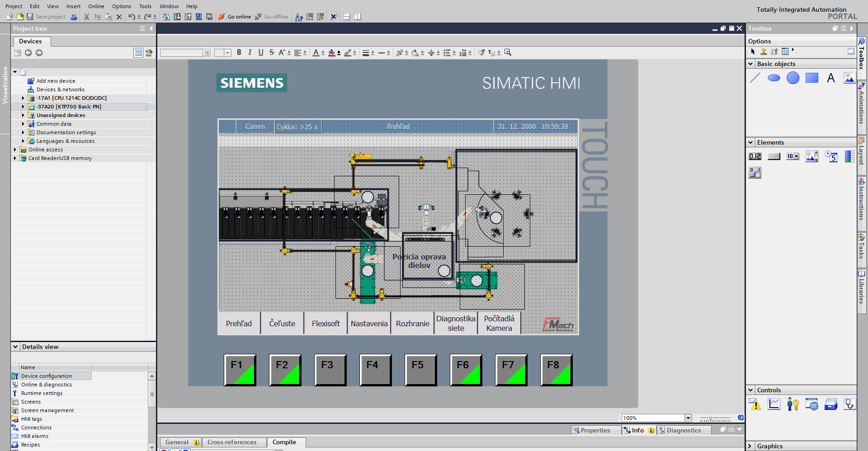
Task: Select the Symbolic I/O field element
Action: (x=793, y=156)
